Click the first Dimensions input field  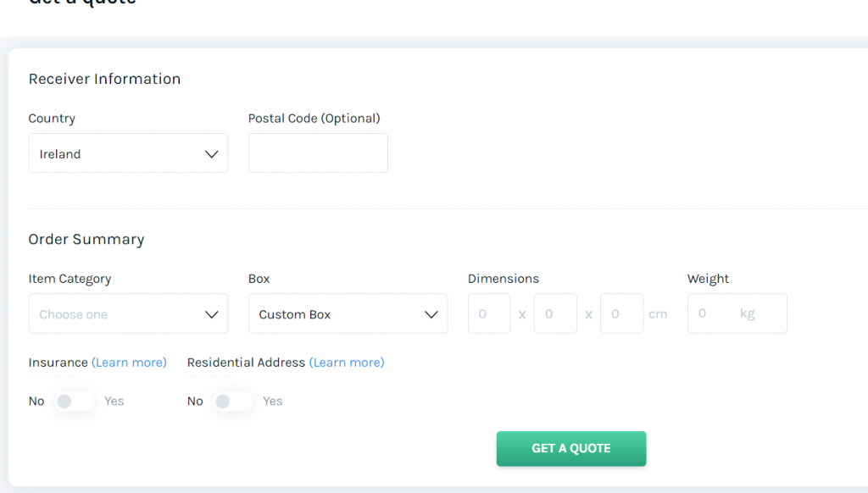[489, 313]
